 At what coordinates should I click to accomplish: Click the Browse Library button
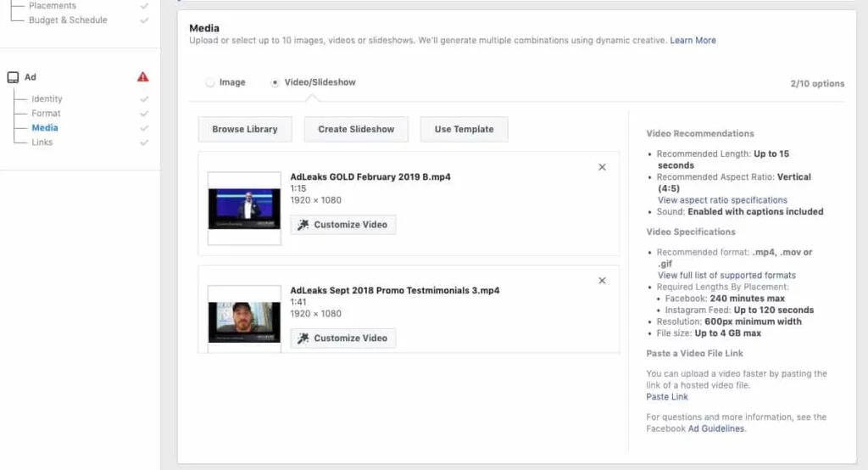click(x=245, y=129)
